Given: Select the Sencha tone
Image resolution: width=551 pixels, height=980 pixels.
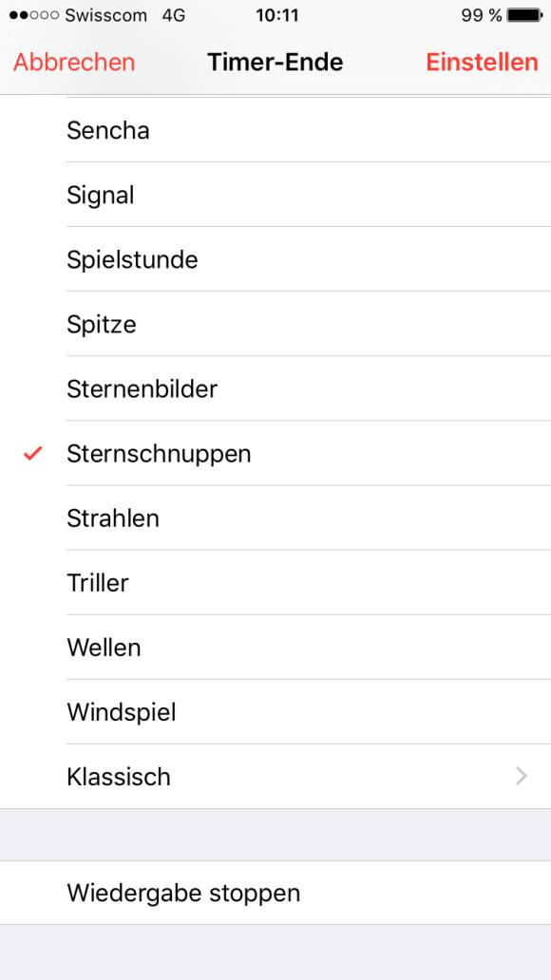Looking at the screenshot, I should 275,130.
